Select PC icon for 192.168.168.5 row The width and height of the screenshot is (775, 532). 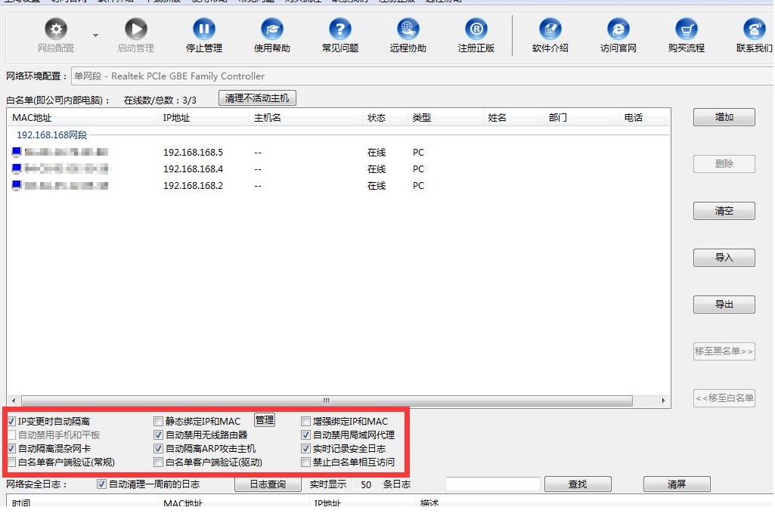tap(17, 152)
